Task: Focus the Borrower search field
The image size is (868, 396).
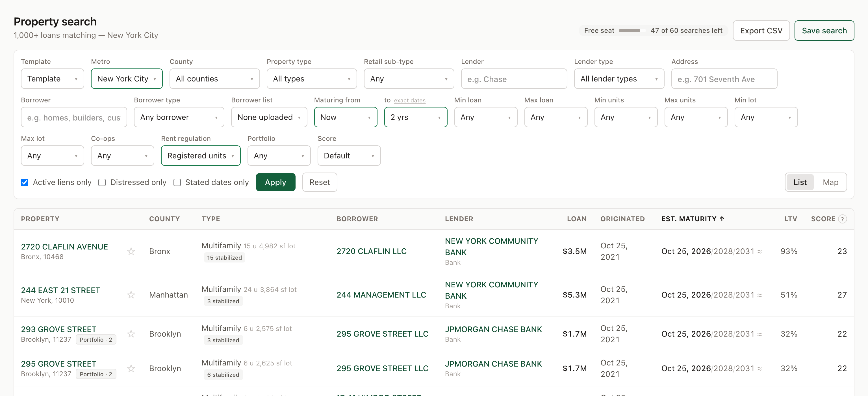Action: [x=74, y=117]
